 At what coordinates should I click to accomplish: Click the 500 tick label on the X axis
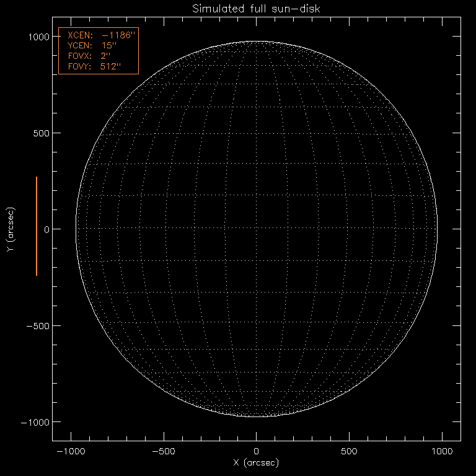[350, 452]
